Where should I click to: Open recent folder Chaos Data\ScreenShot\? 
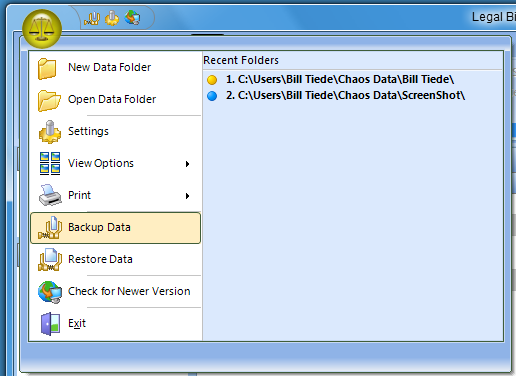(345, 96)
